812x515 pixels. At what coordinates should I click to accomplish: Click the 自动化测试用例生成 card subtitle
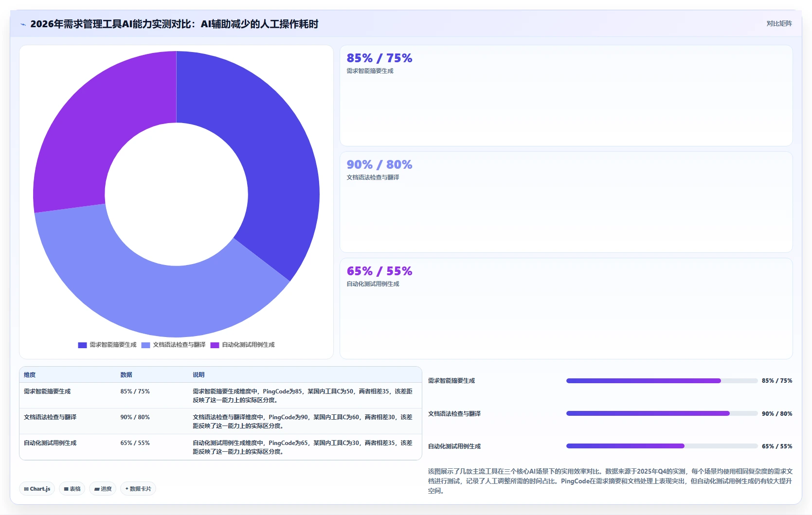373,284
